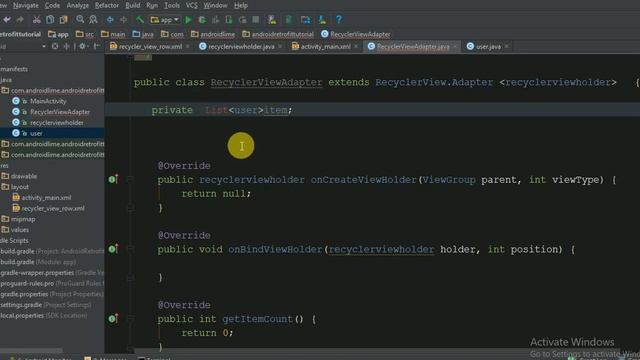This screenshot has height=360, width=640.
Task: Collapse the getItemCount method fold marker
Action: click(130, 318)
